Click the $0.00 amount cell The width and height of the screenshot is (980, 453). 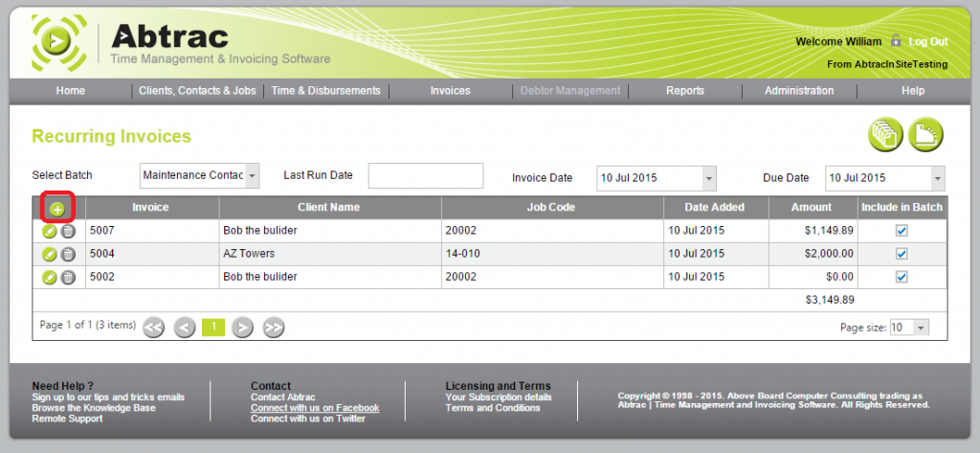[813, 277]
